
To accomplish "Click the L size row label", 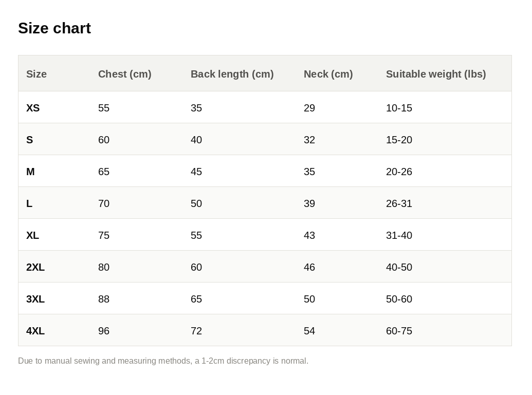I will pyautogui.click(x=29, y=203).
